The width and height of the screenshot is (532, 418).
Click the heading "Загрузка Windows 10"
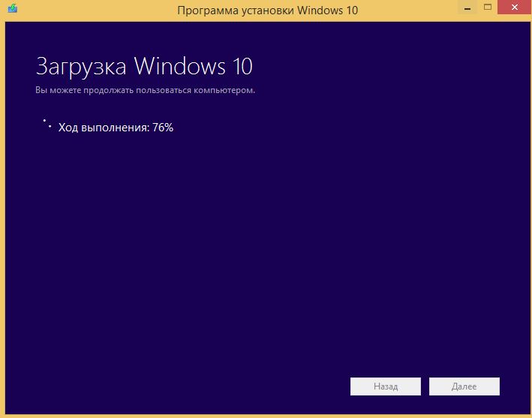click(x=144, y=66)
